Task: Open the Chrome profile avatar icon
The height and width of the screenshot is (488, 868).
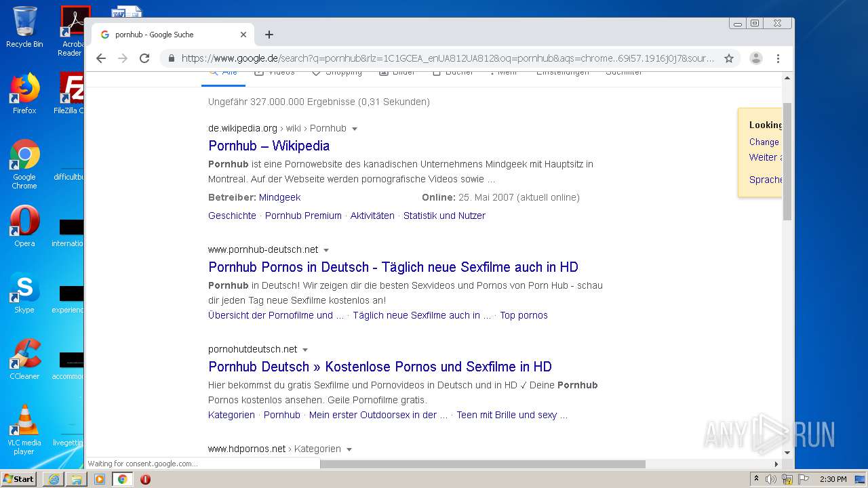Action: click(x=756, y=58)
